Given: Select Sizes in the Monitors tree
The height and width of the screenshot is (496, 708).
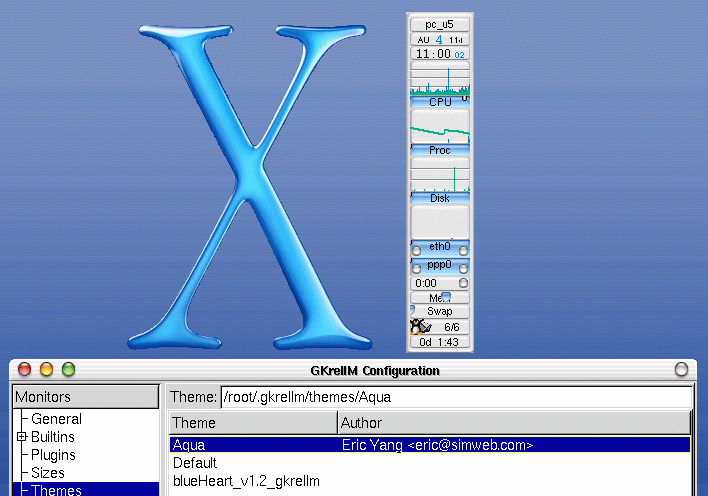Looking at the screenshot, I should coord(48,473).
